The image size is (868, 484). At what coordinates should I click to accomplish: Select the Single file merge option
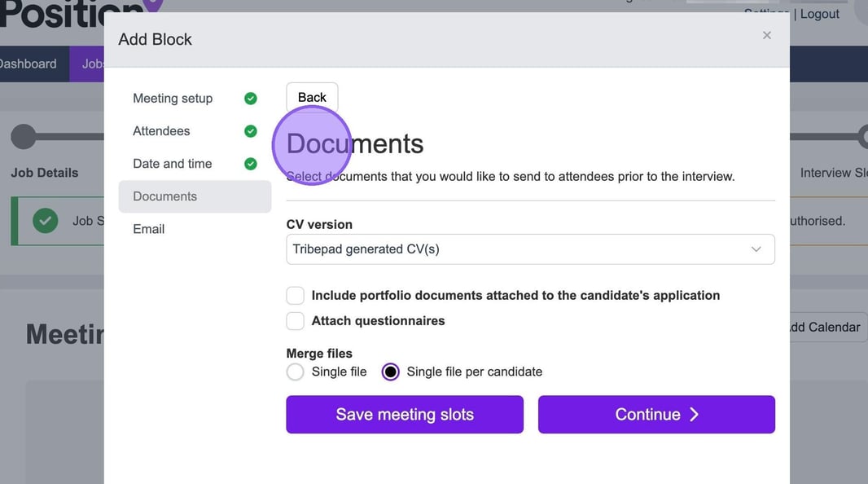pyautogui.click(x=296, y=372)
